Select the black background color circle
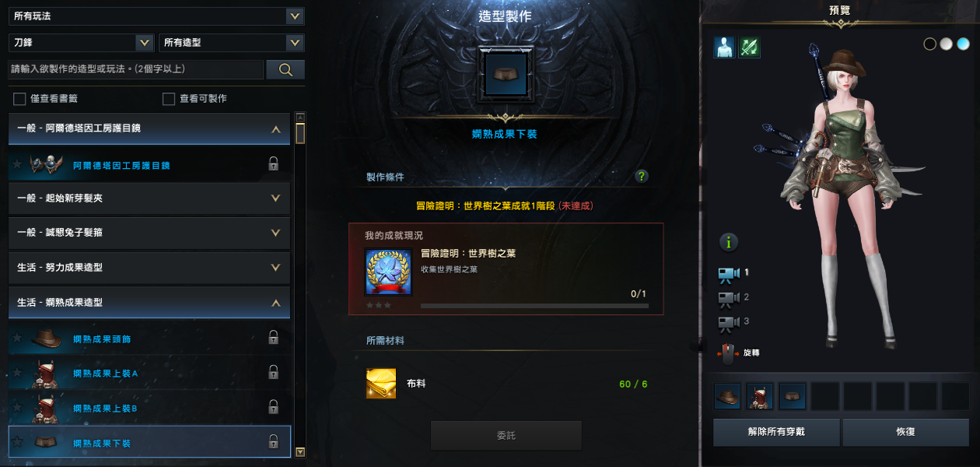The width and height of the screenshot is (980, 467). click(x=929, y=44)
